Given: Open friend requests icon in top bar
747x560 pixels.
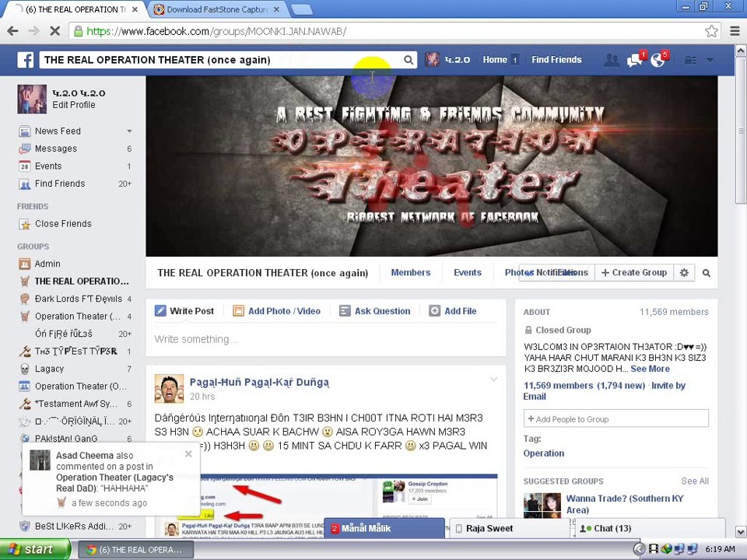Looking at the screenshot, I should (x=612, y=60).
